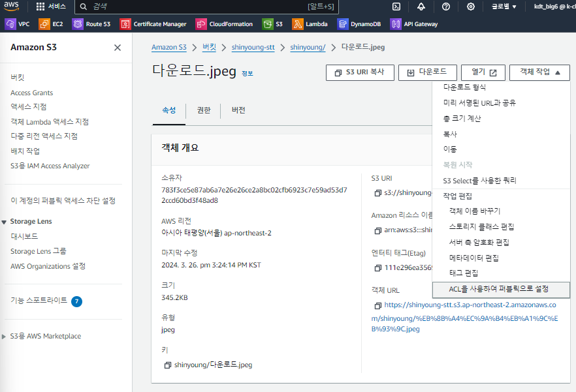Open 배치 작업 in the sidebar
The width and height of the screenshot is (576, 392).
point(25,151)
